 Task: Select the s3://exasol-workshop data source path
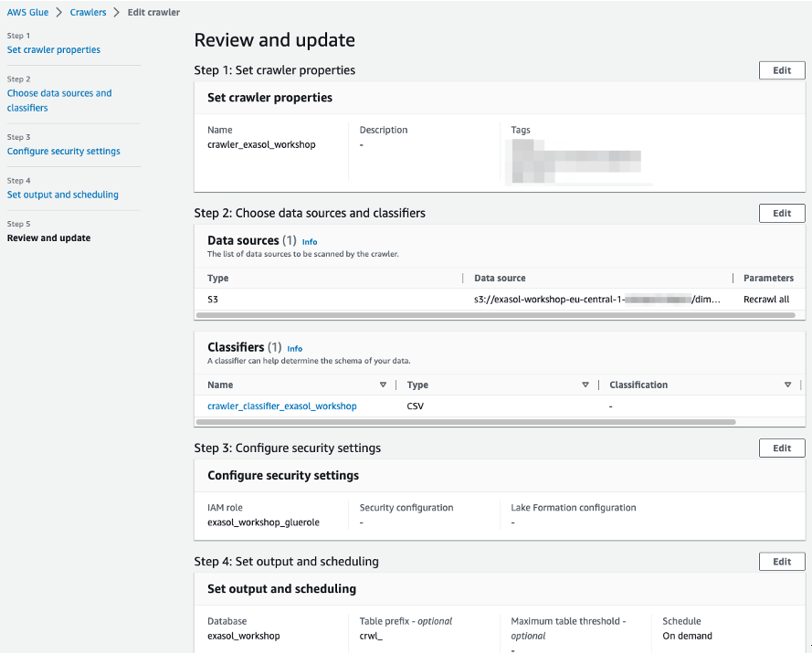(x=597, y=300)
